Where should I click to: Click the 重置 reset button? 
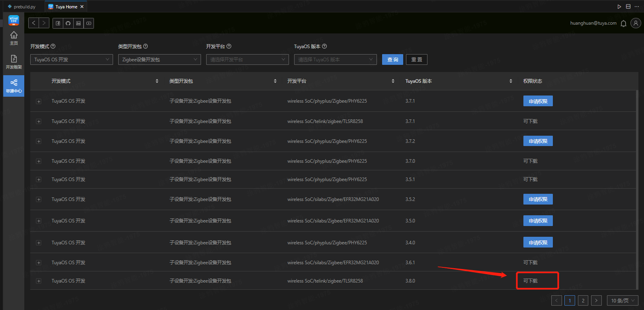[417, 59]
